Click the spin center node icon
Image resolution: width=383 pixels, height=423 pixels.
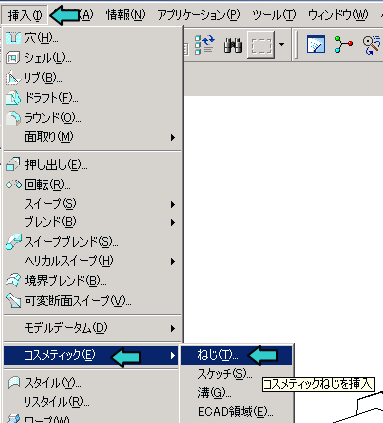pos(343,45)
